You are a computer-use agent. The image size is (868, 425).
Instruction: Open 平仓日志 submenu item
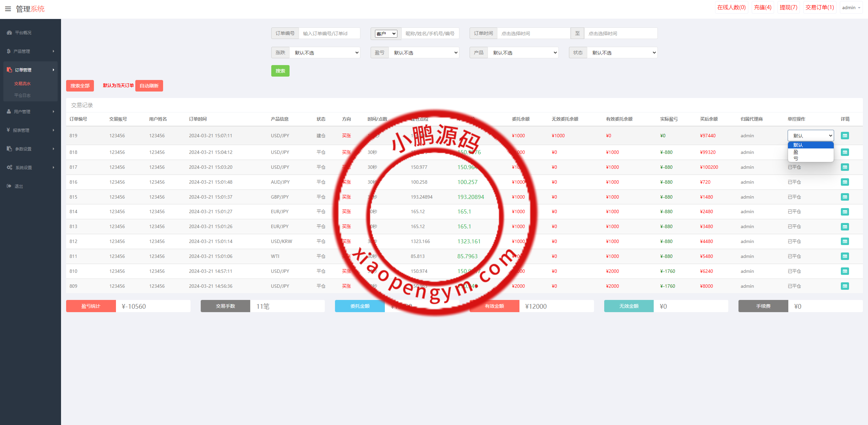click(22, 95)
